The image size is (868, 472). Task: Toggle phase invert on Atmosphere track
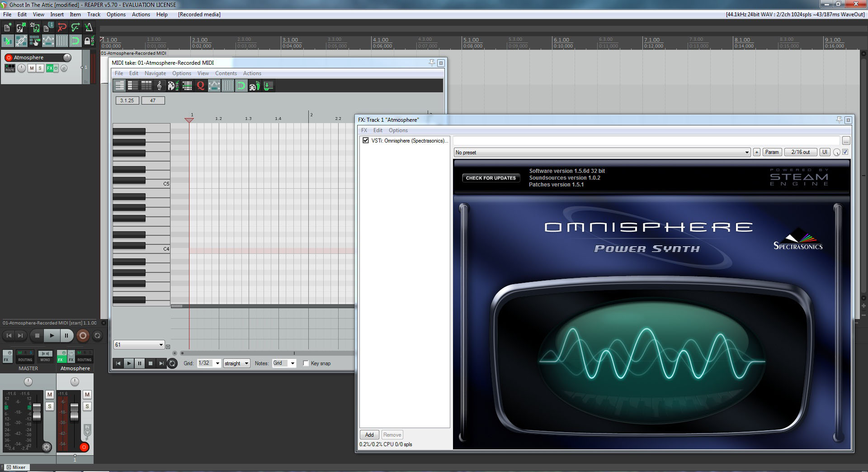coord(64,68)
